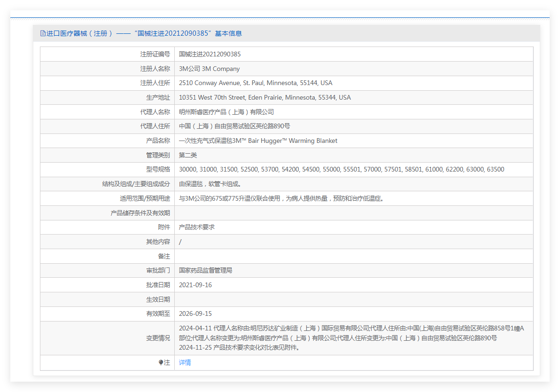
Task: Select product name Bair Hugger Warming Blanket
Action: (x=258, y=141)
